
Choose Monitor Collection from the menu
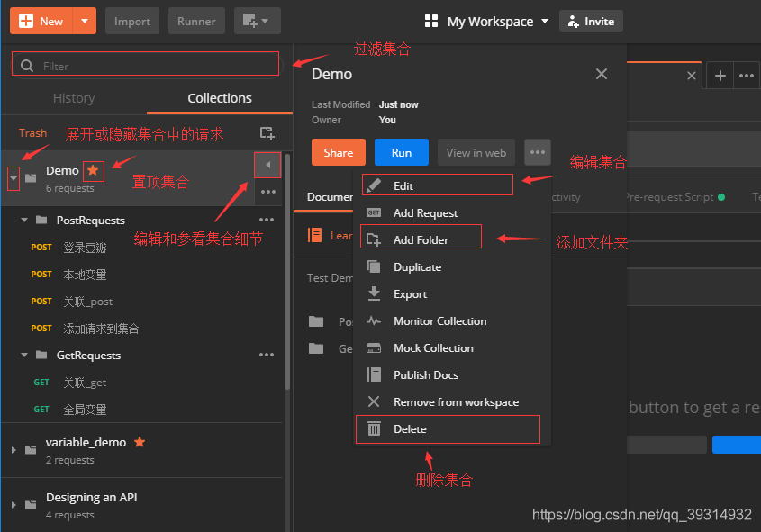coord(452,321)
